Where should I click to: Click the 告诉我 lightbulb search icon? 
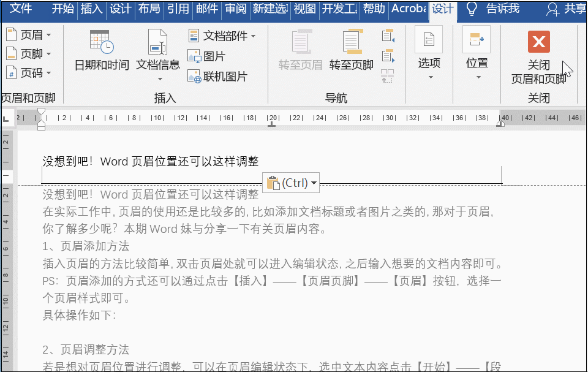[x=472, y=8]
